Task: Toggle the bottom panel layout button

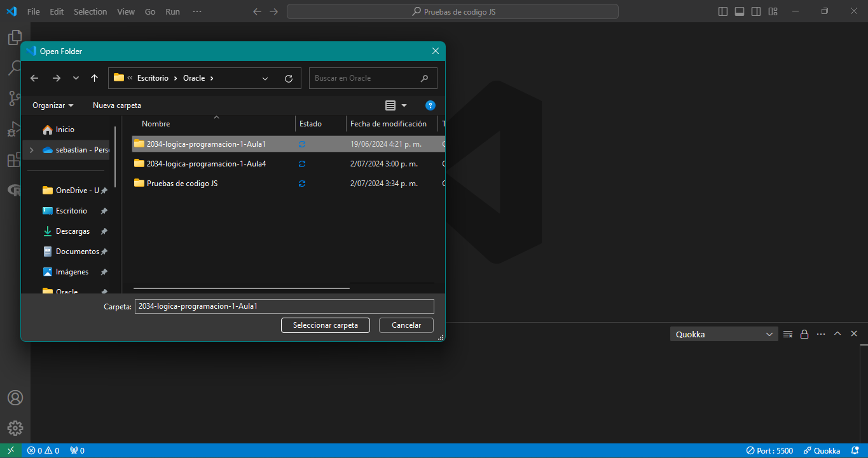Action: click(740, 11)
